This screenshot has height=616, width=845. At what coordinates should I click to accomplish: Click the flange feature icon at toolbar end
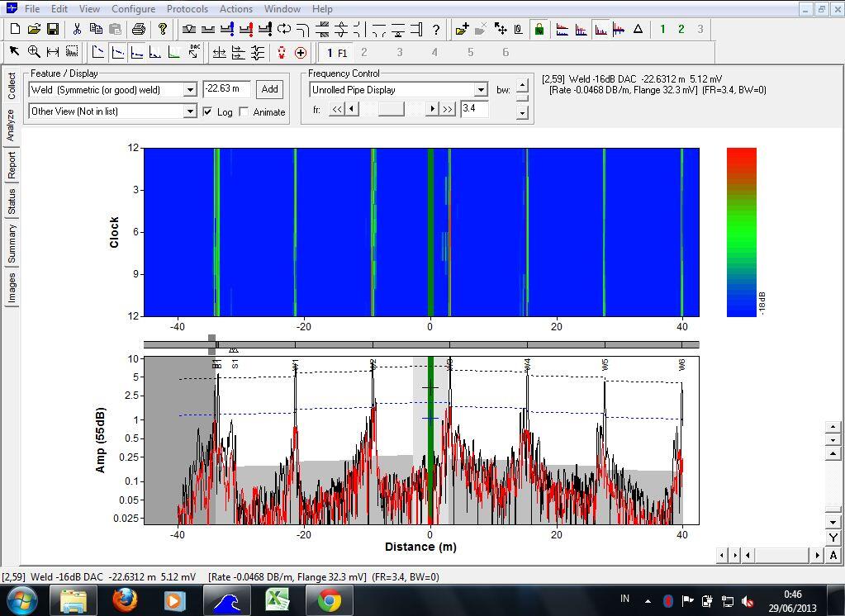tap(416, 29)
